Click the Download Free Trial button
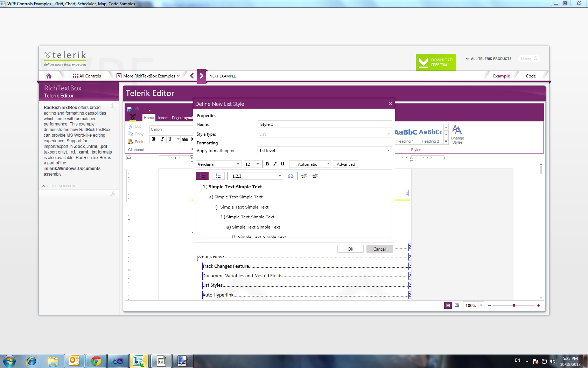 [x=436, y=62]
